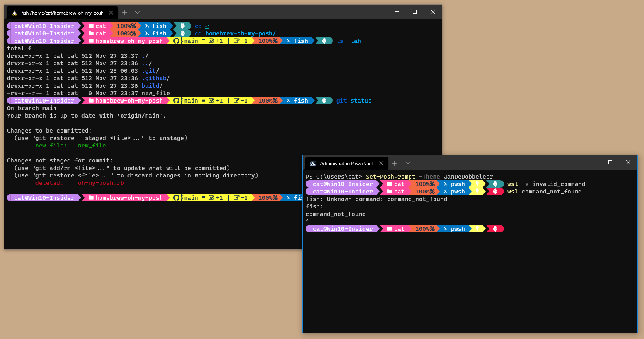The image size is (644, 339).
Task: Minimize the PowerShell terminal window
Action: [592, 162]
